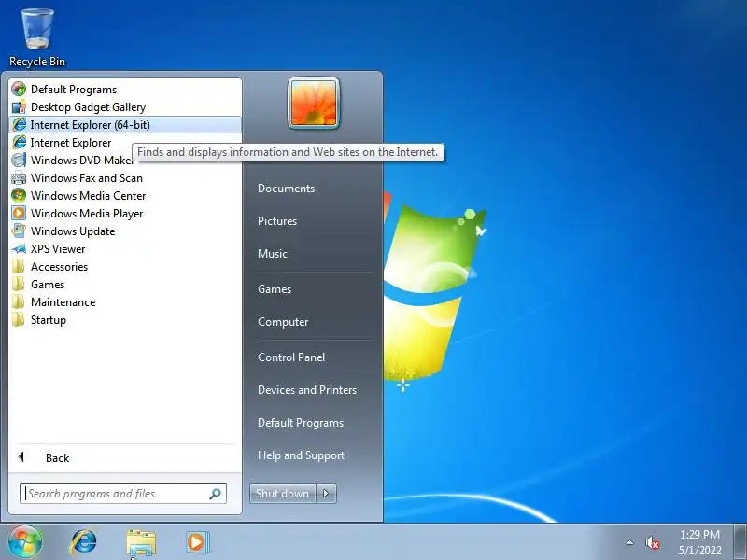Open Help and Support
Image resolution: width=747 pixels, height=560 pixels.
point(301,455)
